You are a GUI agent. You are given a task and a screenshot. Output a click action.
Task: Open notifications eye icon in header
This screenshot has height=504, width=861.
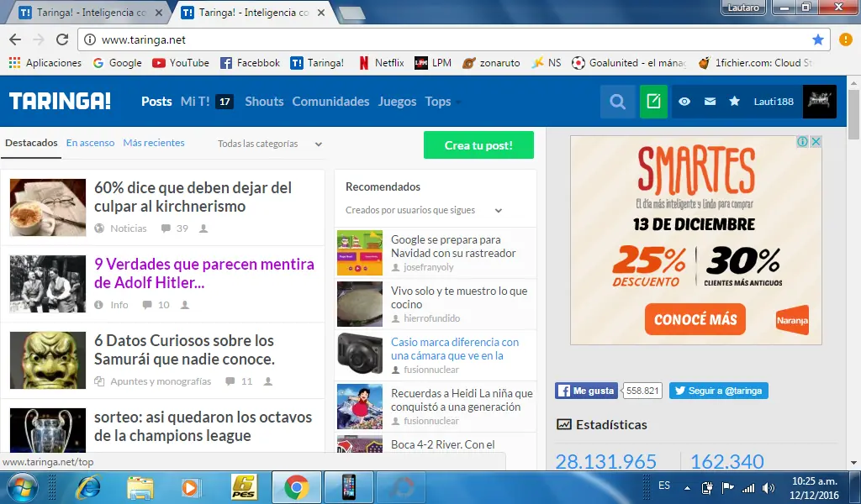coord(684,102)
